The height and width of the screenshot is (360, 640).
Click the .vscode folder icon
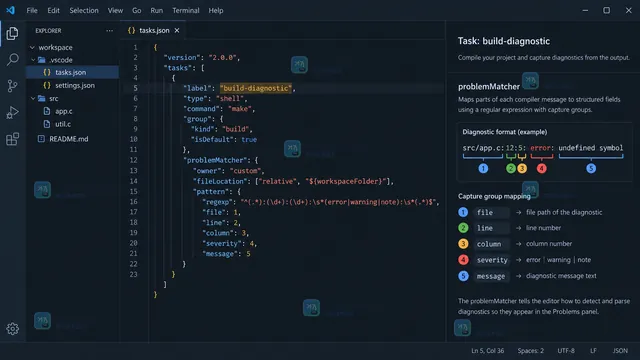42,60
